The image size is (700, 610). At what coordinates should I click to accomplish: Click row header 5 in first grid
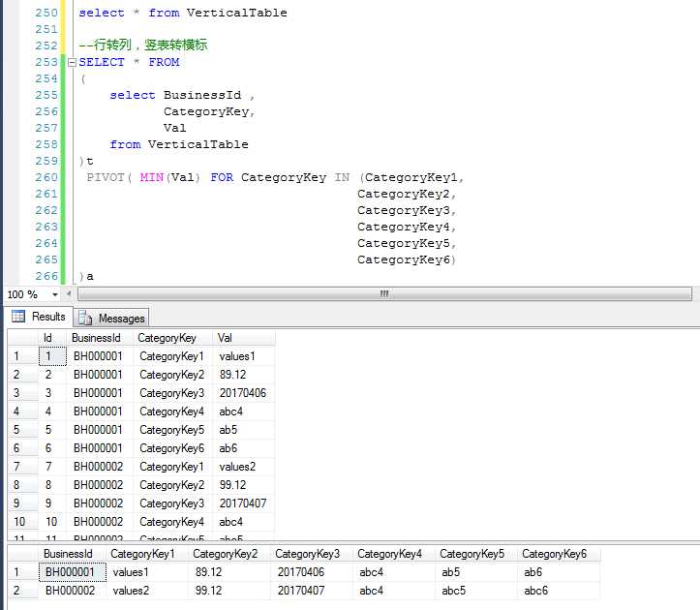[x=23, y=430]
